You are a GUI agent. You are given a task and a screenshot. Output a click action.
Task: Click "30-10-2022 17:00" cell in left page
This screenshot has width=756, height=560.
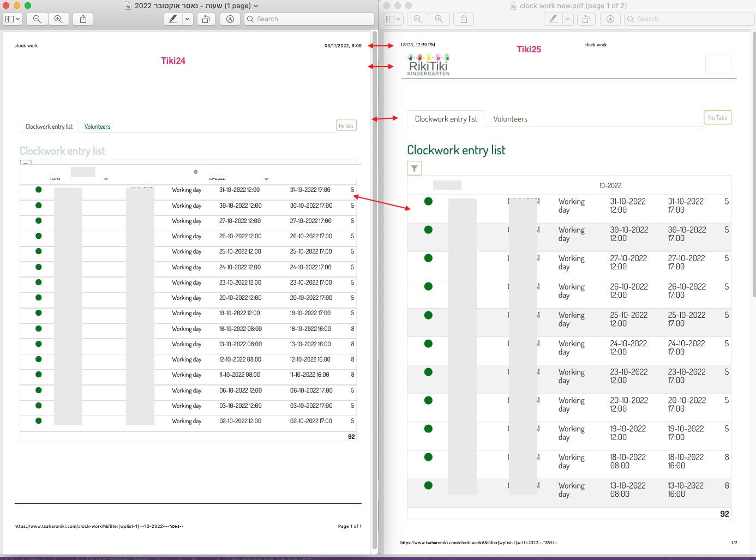[311, 206]
